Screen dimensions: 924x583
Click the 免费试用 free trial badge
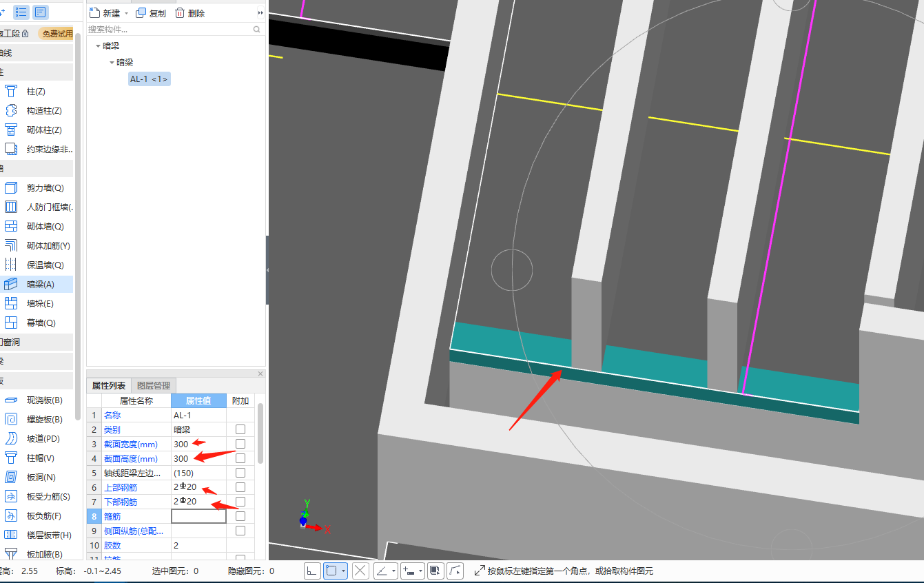coord(57,34)
